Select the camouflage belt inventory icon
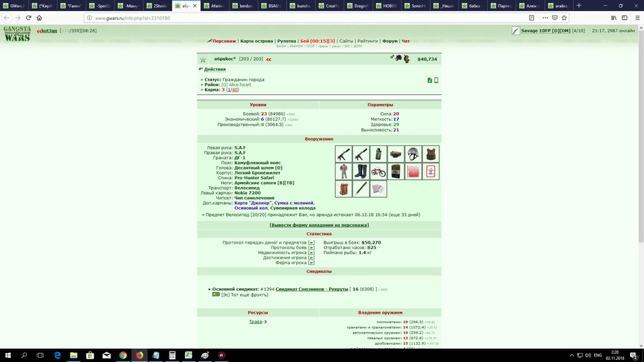Viewport: 644px width, 362px height. pos(395,154)
